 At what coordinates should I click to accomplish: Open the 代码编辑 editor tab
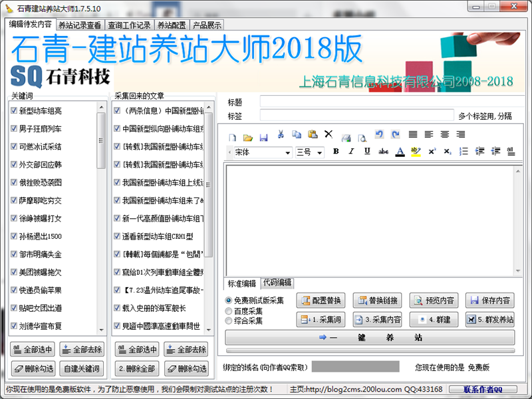click(x=277, y=283)
